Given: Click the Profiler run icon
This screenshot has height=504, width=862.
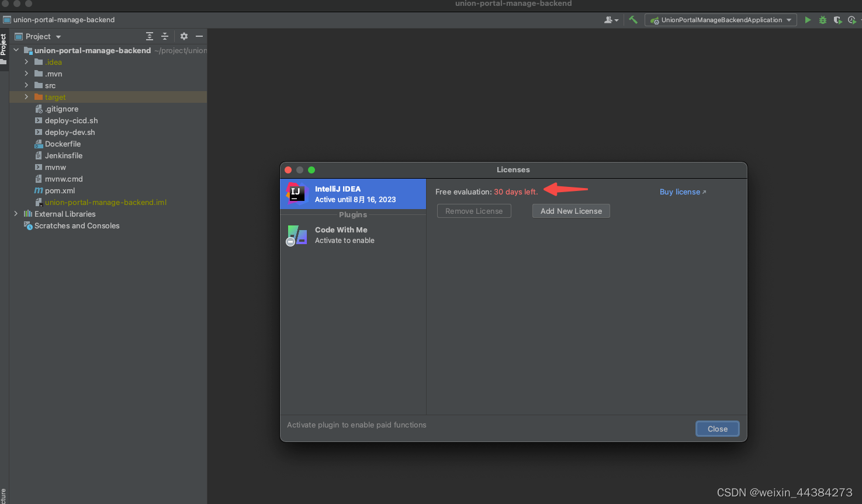Looking at the screenshot, I should pyautogui.click(x=852, y=20).
